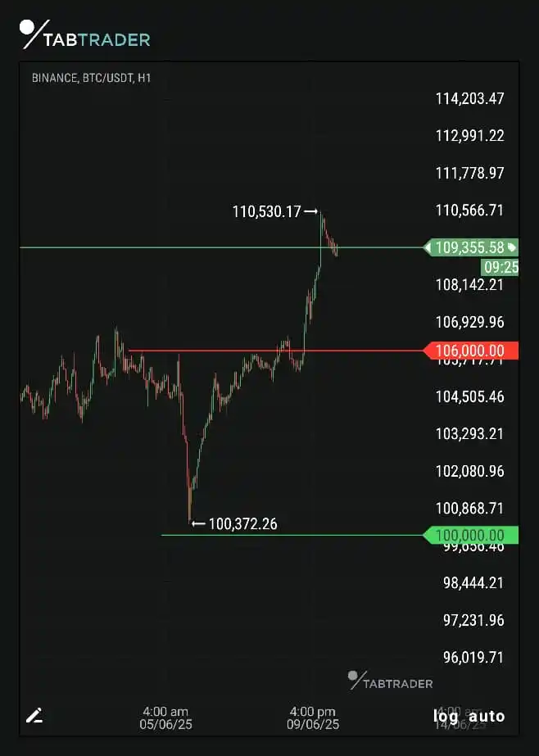
Task: Click the 4:00 pm 09/06/25 time marker
Action: [313, 718]
